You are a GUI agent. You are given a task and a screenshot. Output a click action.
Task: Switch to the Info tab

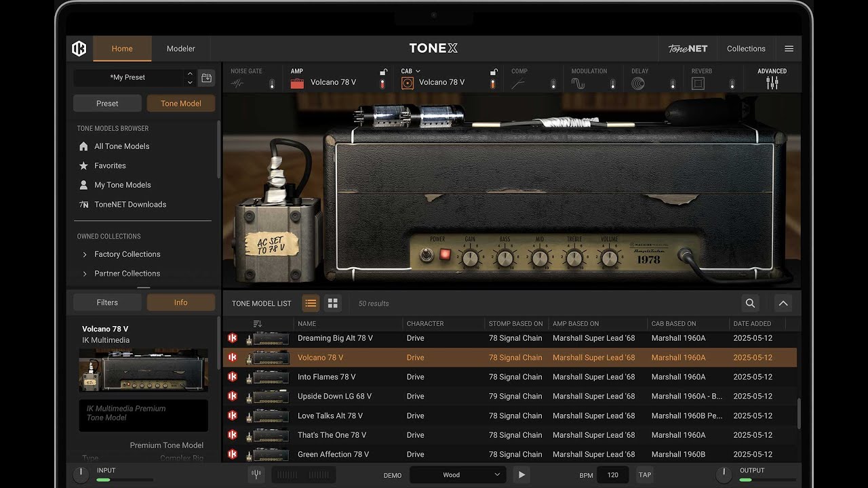pos(180,303)
